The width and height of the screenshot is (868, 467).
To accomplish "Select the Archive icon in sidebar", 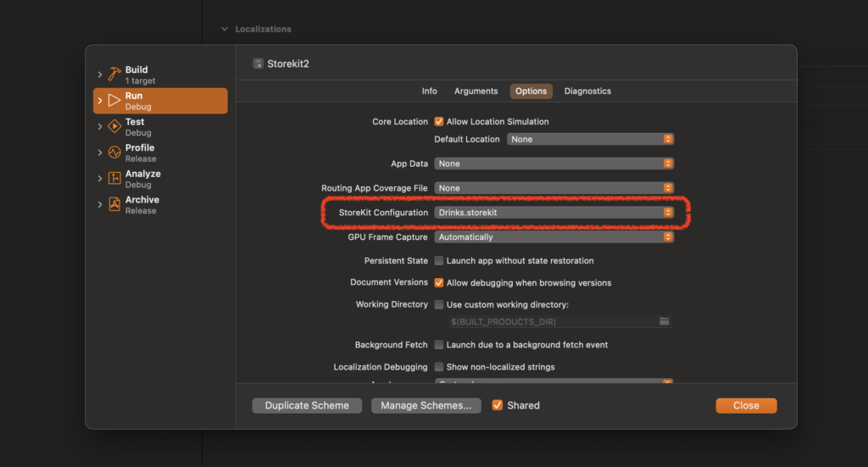I will click(114, 204).
